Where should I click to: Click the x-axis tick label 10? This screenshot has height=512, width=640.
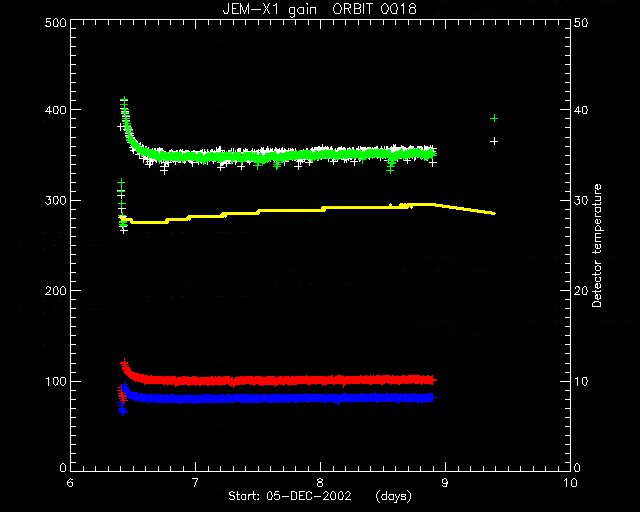(x=570, y=483)
